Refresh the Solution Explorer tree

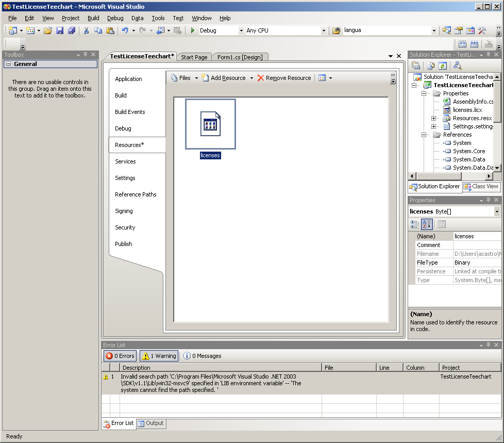coord(443,65)
